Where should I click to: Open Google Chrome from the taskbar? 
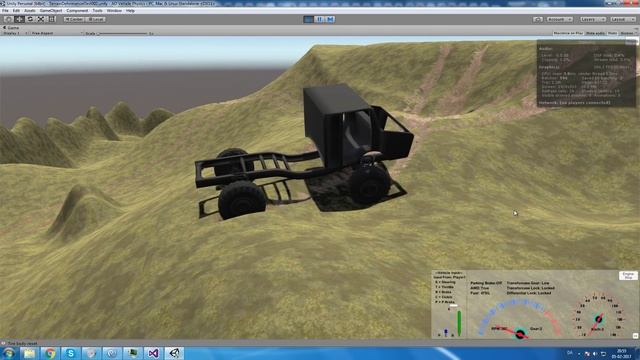click(x=50, y=353)
